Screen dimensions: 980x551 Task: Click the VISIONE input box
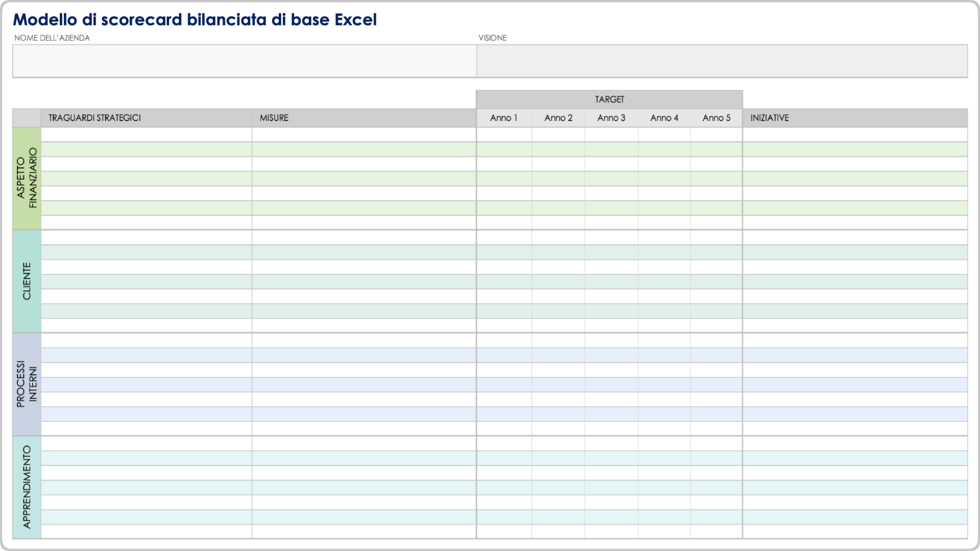click(722, 61)
